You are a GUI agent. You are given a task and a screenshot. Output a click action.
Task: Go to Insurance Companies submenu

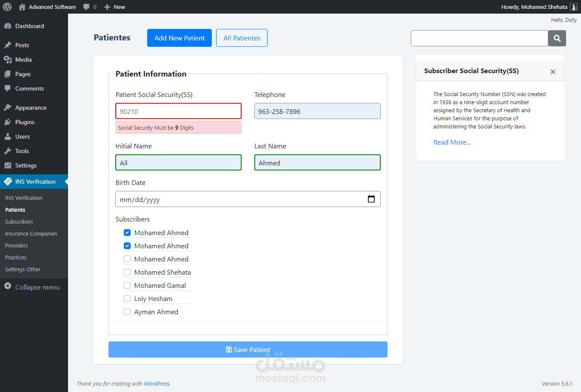click(31, 233)
